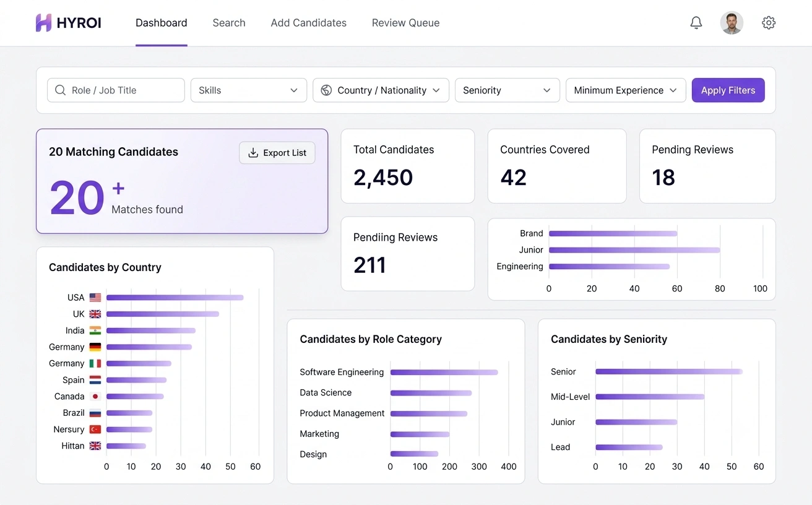
Task: Click the 'Candidates by Seniority' title
Action: [609, 339]
